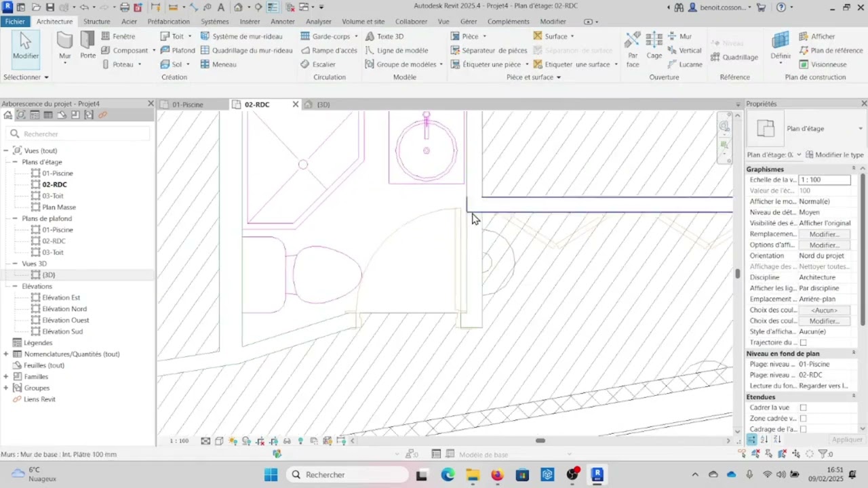The image size is (868, 488).
Task: Open the Windows Start button
Action: point(271,474)
